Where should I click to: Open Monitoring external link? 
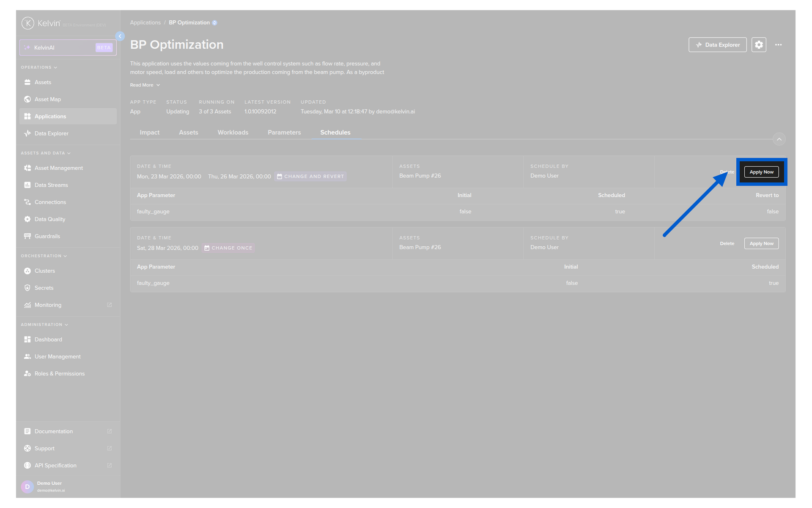point(48,305)
